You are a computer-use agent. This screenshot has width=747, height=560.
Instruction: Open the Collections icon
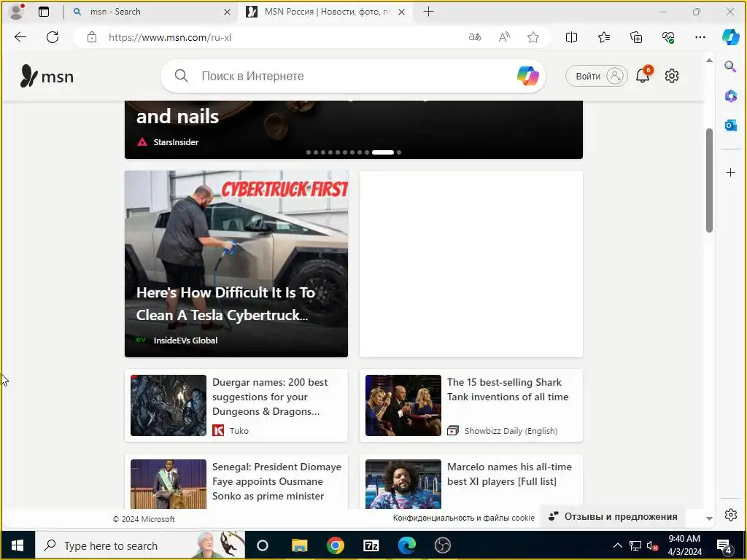click(x=636, y=37)
